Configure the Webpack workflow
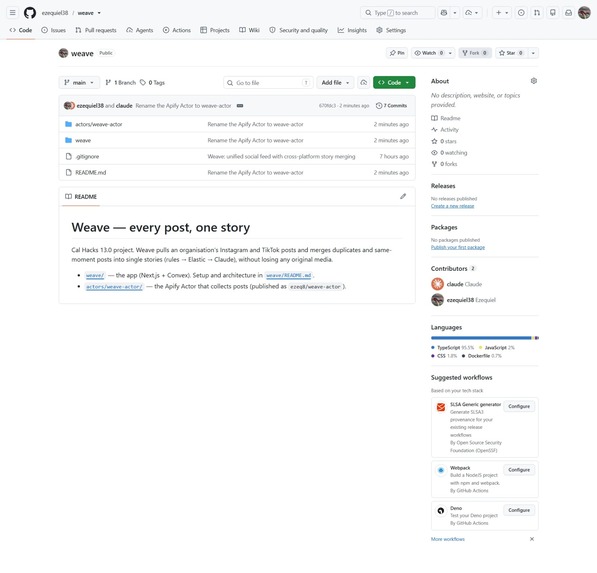 click(x=519, y=470)
